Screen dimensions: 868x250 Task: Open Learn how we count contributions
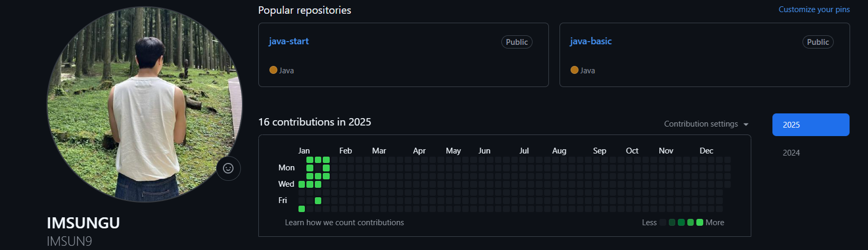(344, 223)
